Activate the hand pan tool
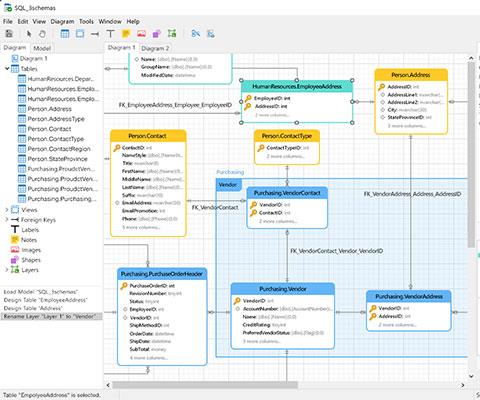Viewport: 480px width, 400px height. point(42,33)
